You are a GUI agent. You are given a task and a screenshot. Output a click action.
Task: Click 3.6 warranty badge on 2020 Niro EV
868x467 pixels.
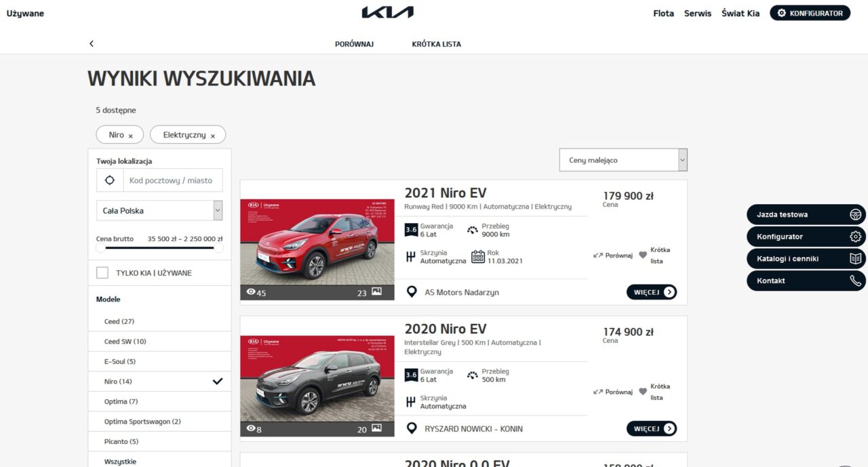[x=411, y=375]
